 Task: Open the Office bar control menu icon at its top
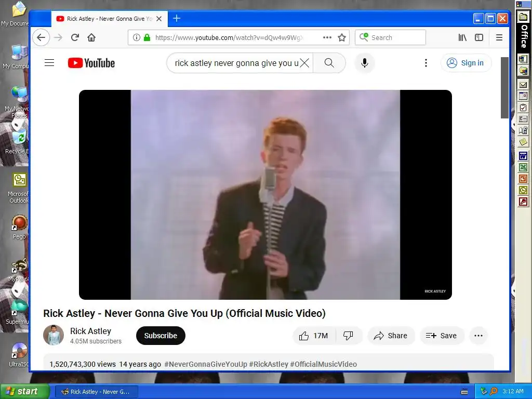tap(519, 4)
